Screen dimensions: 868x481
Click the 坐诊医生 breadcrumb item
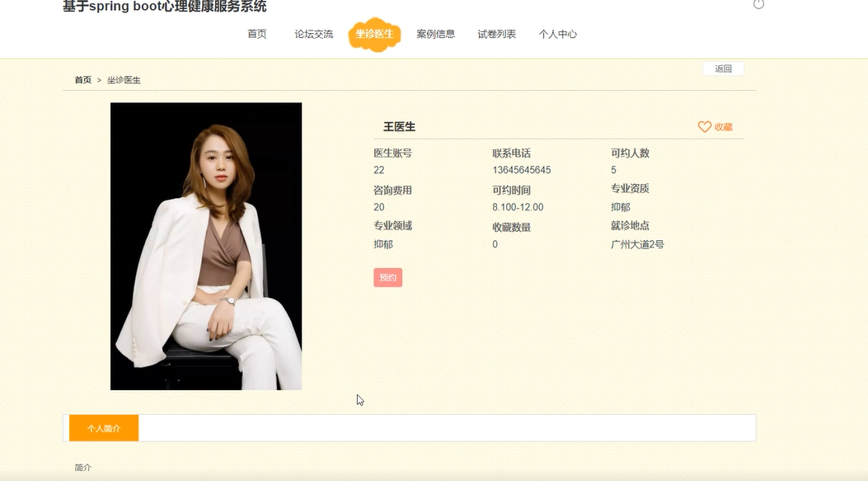(124, 80)
